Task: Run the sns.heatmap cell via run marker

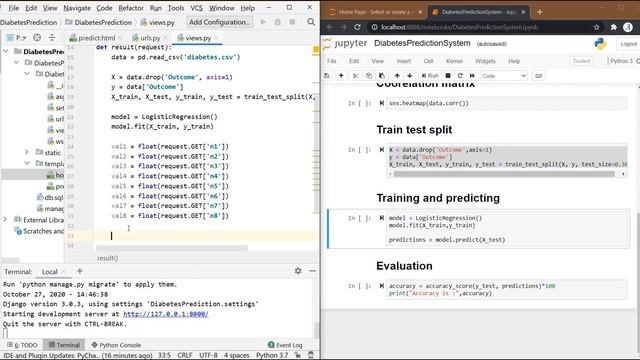Action: click(381, 103)
